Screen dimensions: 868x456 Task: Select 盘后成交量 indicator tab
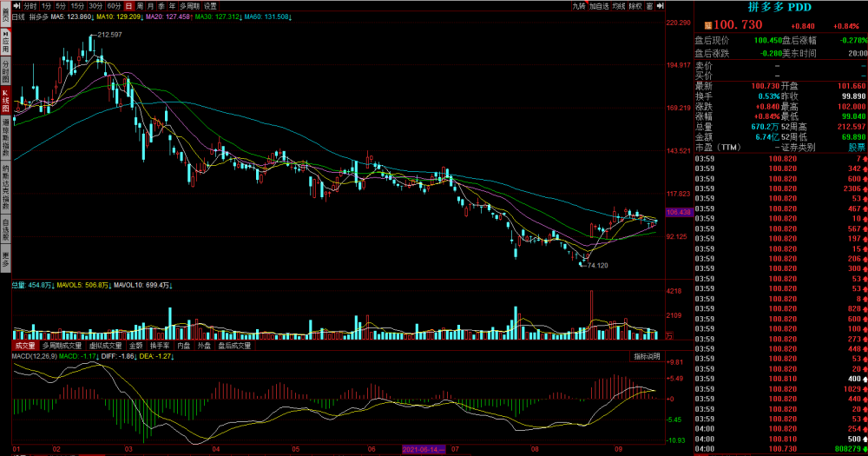234,346
